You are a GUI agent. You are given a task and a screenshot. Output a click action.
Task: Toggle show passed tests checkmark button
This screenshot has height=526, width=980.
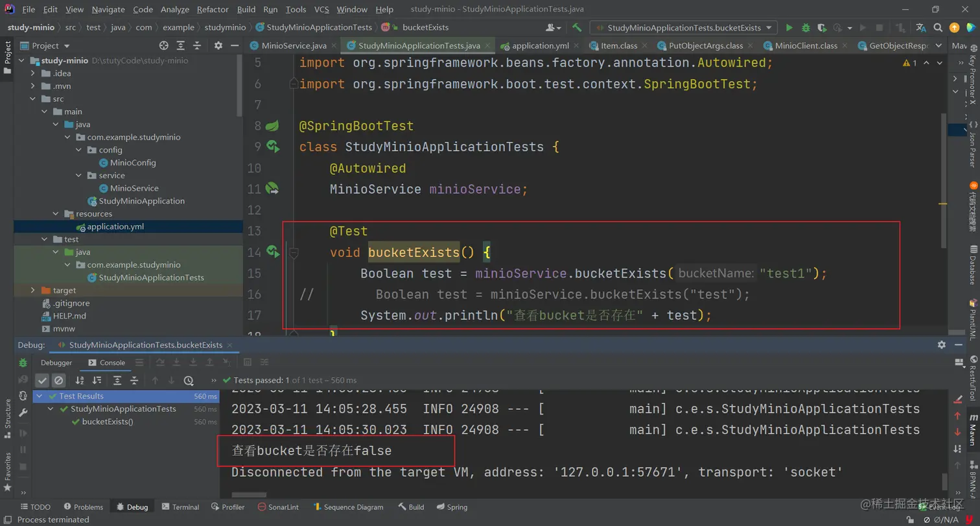[x=42, y=381]
